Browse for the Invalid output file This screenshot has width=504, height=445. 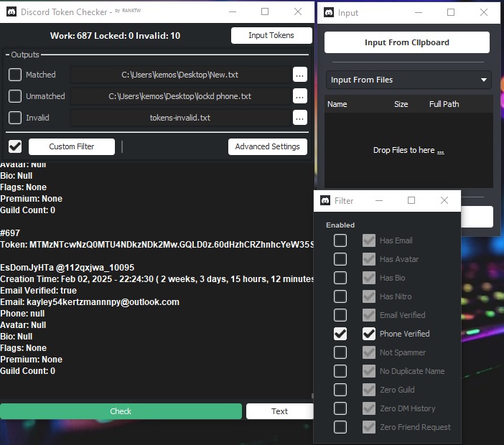coord(300,118)
